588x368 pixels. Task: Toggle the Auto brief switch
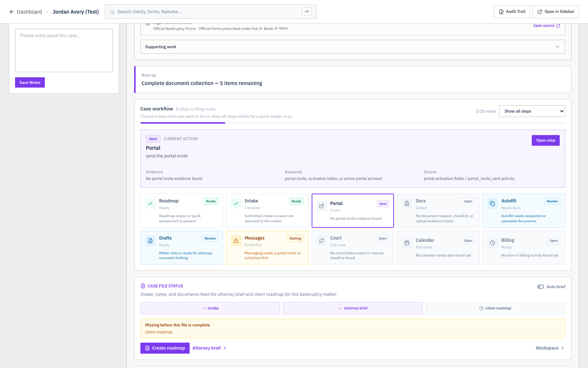(541, 287)
